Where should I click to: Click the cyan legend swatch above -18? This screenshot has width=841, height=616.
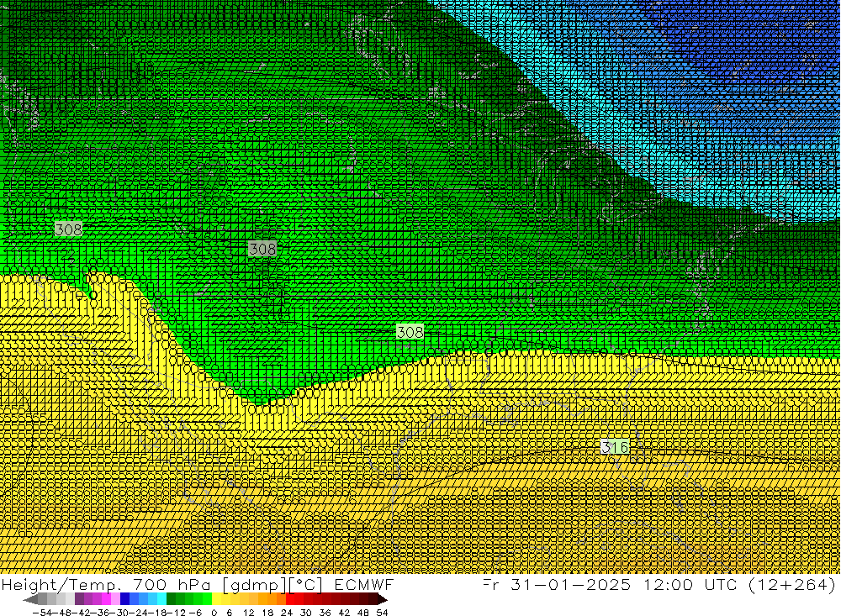(161, 599)
